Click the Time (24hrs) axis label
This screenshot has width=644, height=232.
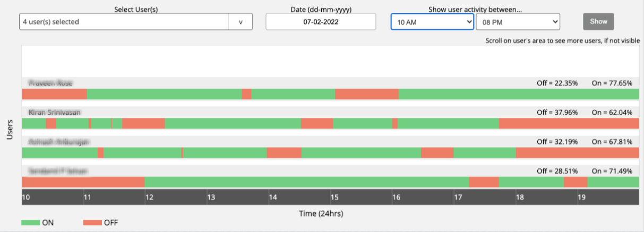tap(322, 213)
